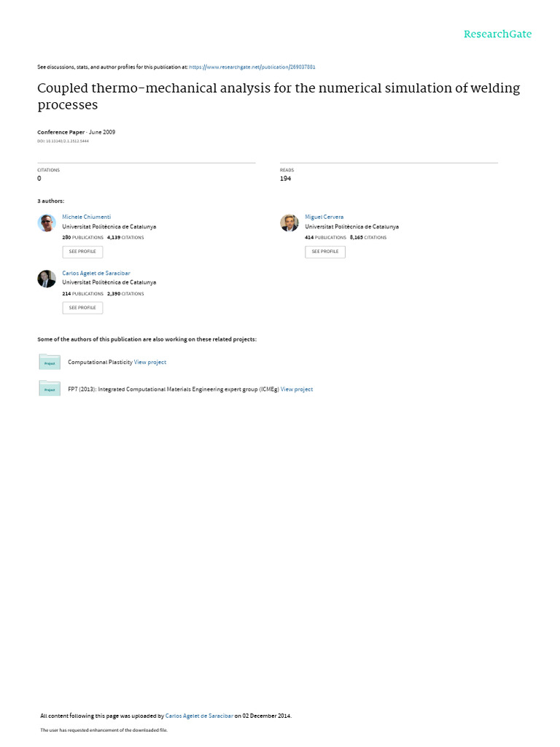
Task: Click the FP7 ICMEg project folder icon
Action: 50,389
